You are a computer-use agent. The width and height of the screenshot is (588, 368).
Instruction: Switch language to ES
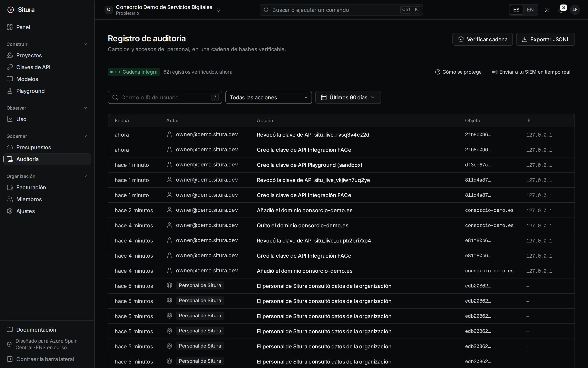point(516,10)
